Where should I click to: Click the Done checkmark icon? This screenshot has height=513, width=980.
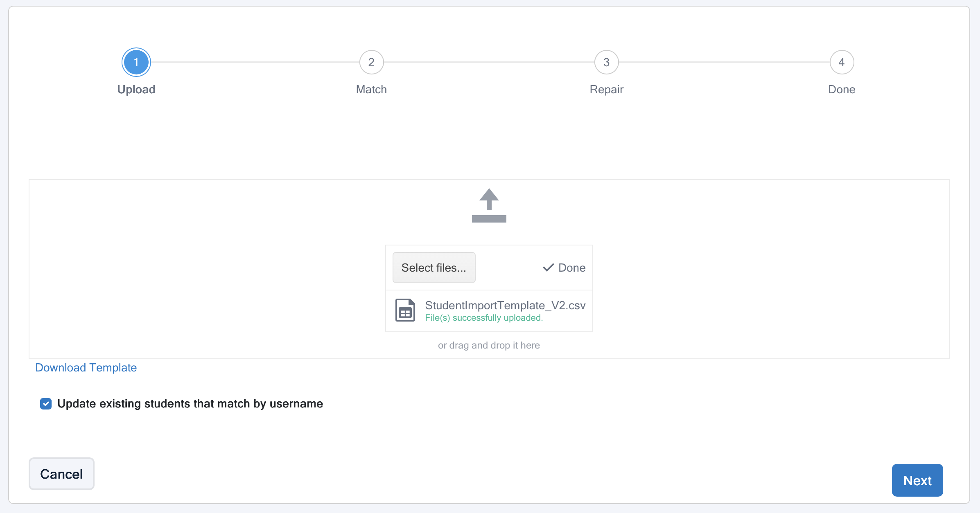(548, 268)
